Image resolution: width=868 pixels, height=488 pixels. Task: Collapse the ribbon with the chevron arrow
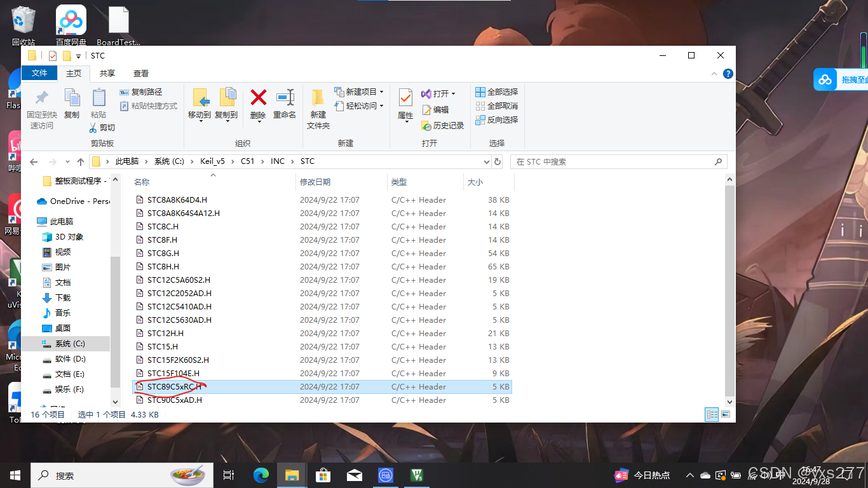coord(715,74)
